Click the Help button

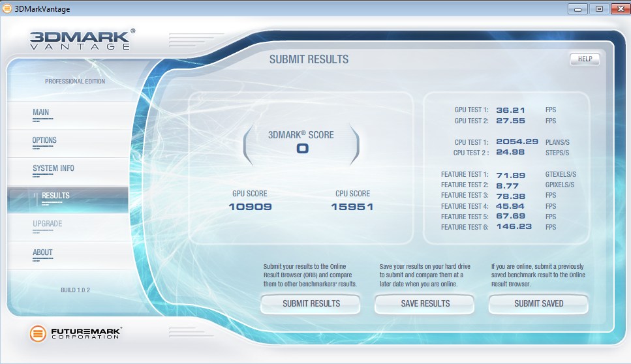tap(585, 59)
